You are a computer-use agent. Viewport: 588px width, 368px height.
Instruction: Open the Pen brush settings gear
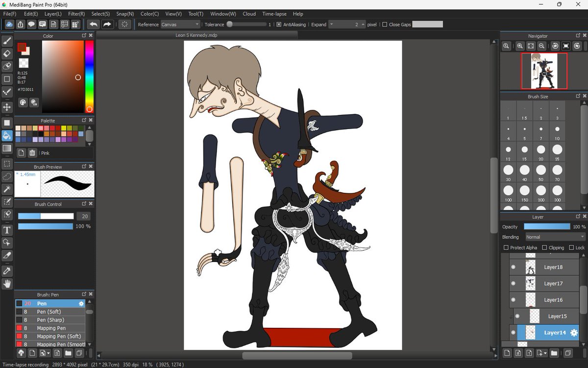pyautogui.click(x=81, y=304)
